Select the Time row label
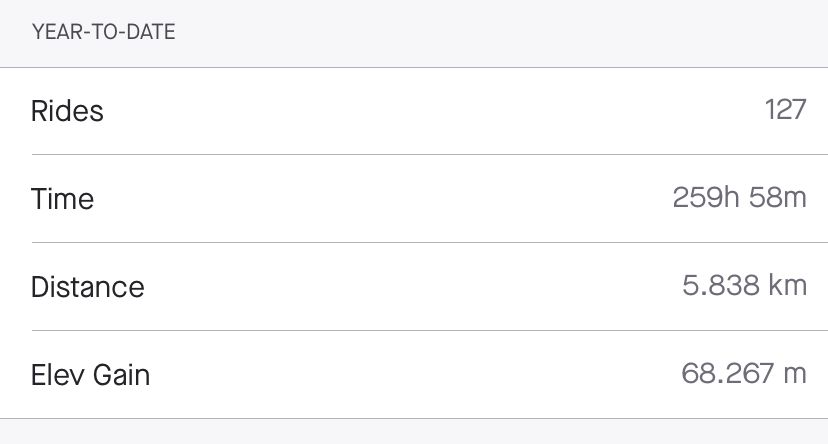This screenshot has width=828, height=444. pos(62,199)
